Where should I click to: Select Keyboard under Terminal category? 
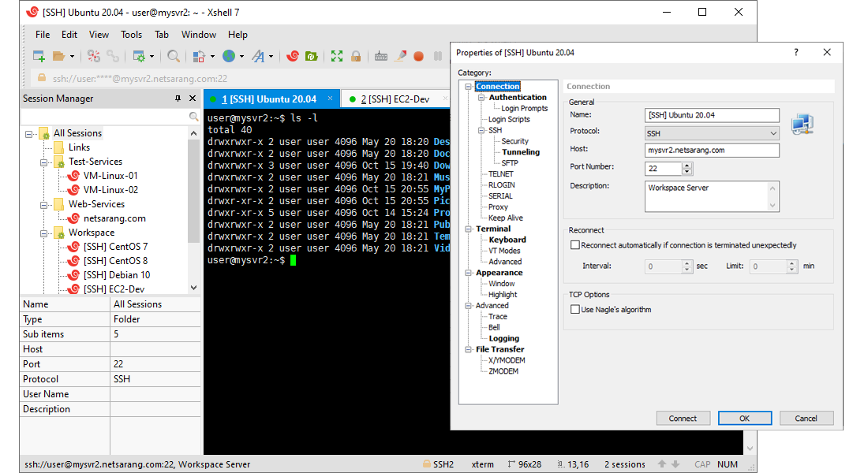(x=507, y=240)
